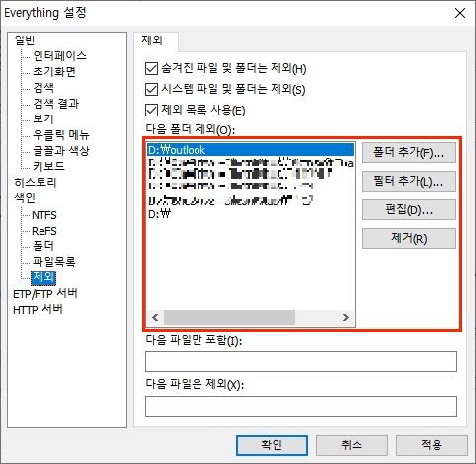The image size is (476, 464).
Task: Click left arrow of list scrollbar
Action: pos(155,317)
